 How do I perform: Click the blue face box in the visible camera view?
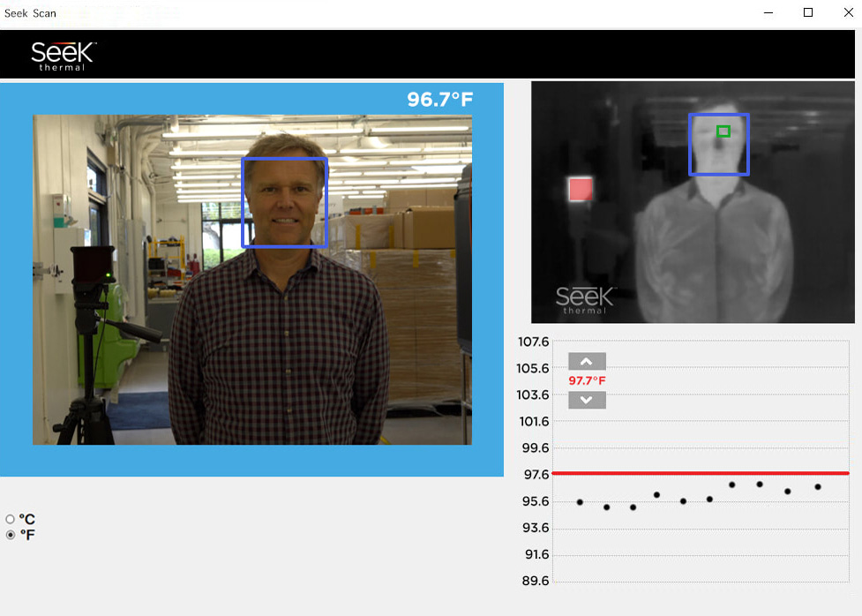click(x=285, y=202)
